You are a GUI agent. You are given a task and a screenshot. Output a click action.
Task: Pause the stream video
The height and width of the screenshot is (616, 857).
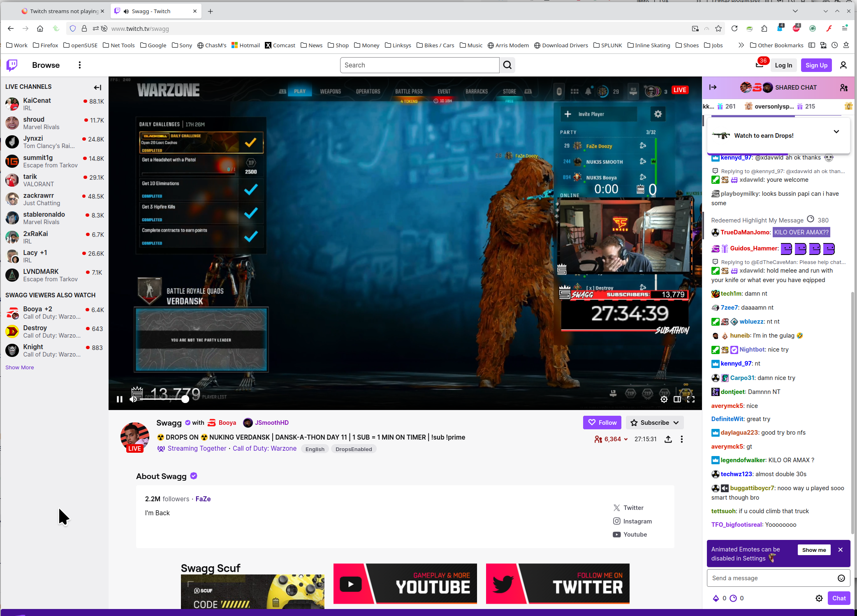pos(119,399)
